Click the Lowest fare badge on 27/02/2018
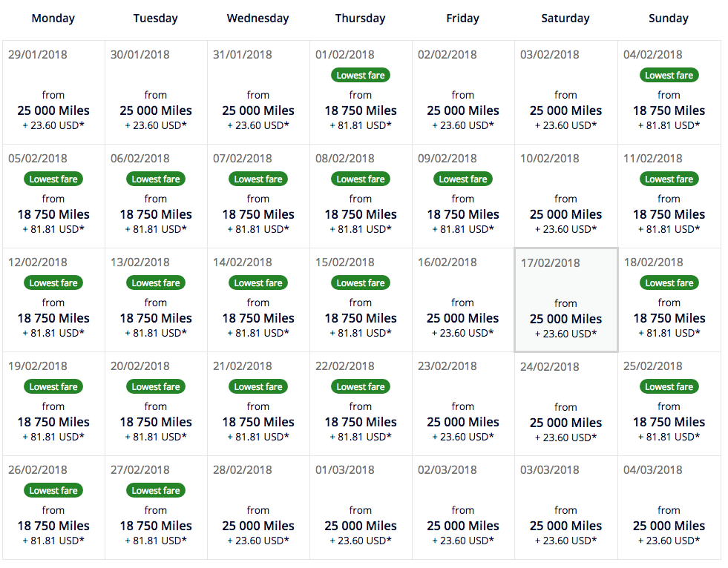Screen dimensions: 728x568 (x=156, y=490)
